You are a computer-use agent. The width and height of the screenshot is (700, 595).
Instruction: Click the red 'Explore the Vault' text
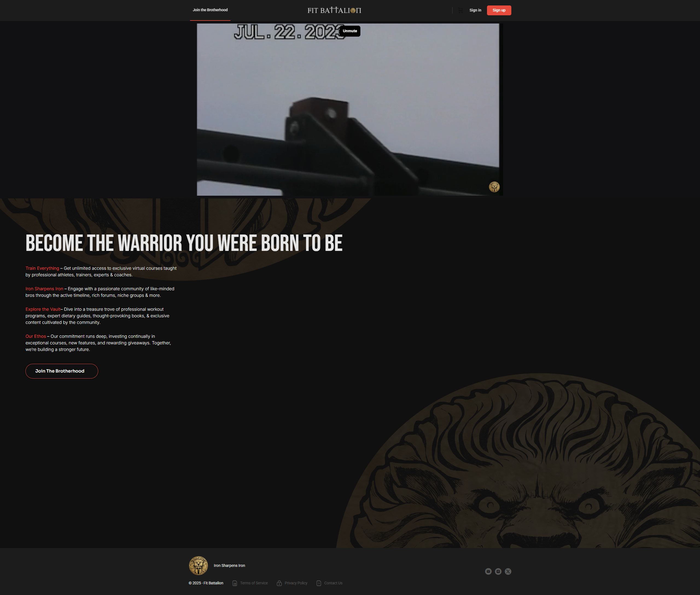(x=43, y=309)
